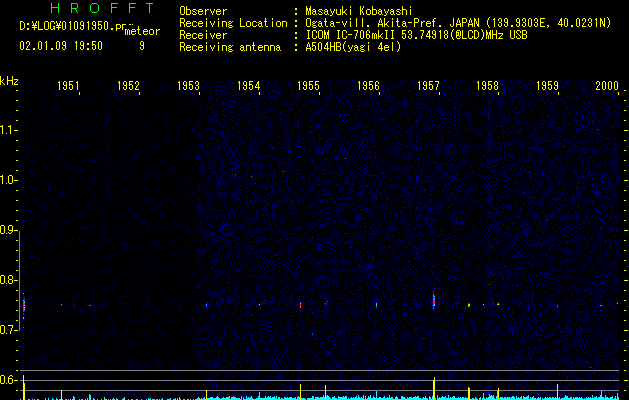Screen dimensions: 629x400
Task: Click the 1958 time axis marker
Action: click(x=487, y=85)
